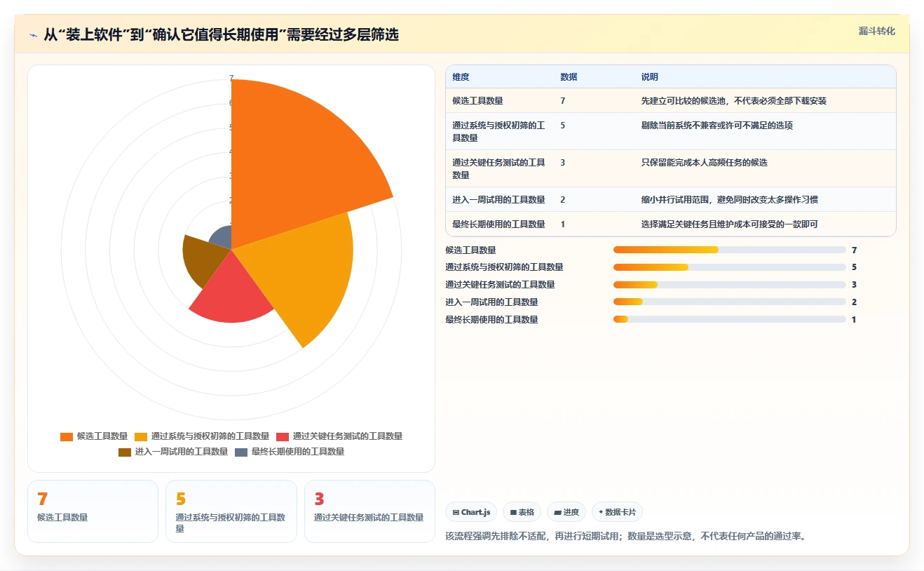Click the lightning icon beside the title
924x571 pixels.
[x=34, y=34]
